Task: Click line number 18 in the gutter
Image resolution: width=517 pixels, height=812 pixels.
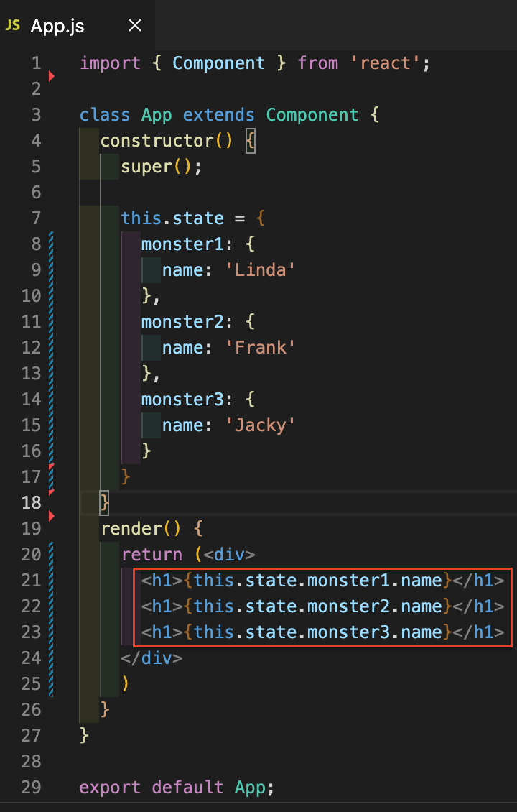Action: tap(31, 502)
